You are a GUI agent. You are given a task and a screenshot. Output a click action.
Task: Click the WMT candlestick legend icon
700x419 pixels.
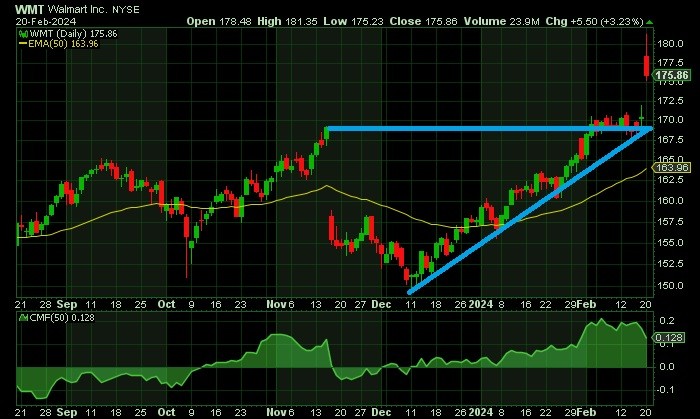tap(23, 34)
